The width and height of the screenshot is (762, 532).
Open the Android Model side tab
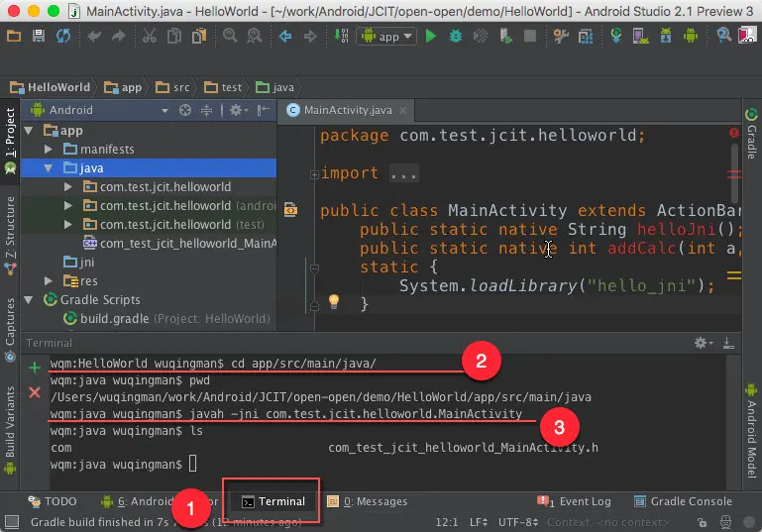coord(751,431)
